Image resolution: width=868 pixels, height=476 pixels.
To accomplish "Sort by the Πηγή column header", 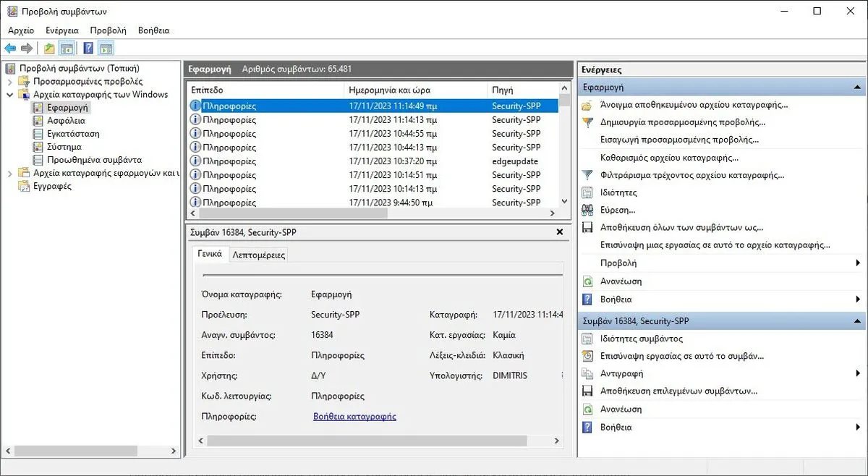I will pyautogui.click(x=524, y=90).
